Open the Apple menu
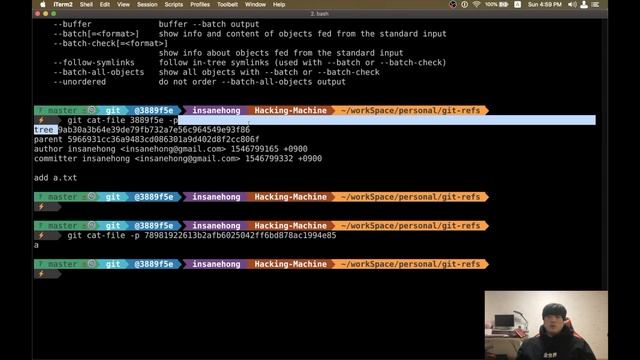 coord(42,4)
